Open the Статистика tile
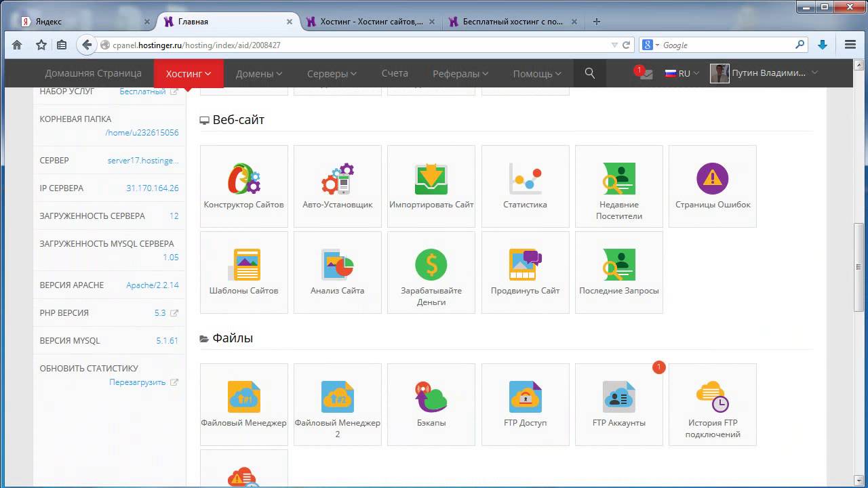 [526, 186]
